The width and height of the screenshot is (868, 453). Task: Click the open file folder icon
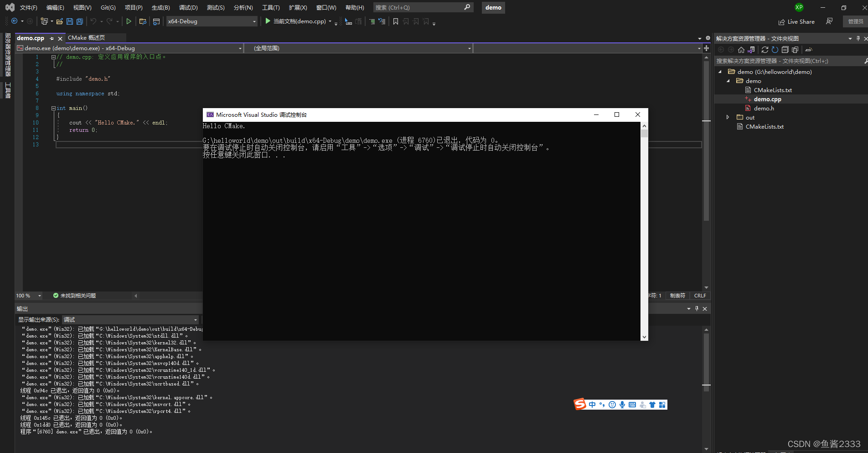pos(59,21)
